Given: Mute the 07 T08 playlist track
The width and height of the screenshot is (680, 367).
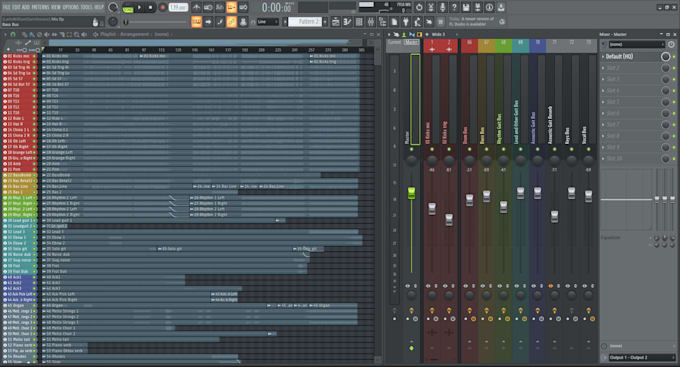Looking at the screenshot, I should coord(34,90).
